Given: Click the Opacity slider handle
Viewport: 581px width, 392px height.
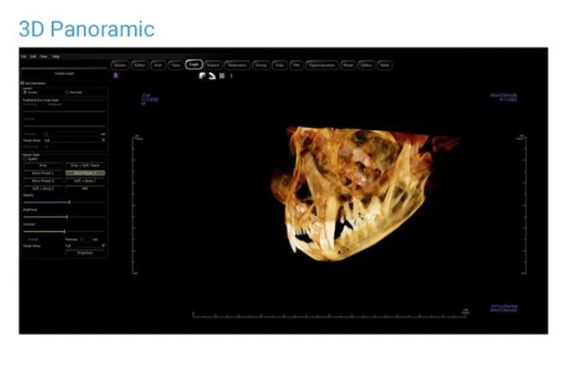Looking at the screenshot, I should [x=69, y=202].
